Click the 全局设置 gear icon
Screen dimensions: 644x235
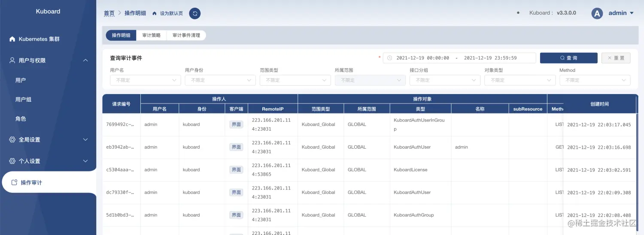pyautogui.click(x=12, y=140)
